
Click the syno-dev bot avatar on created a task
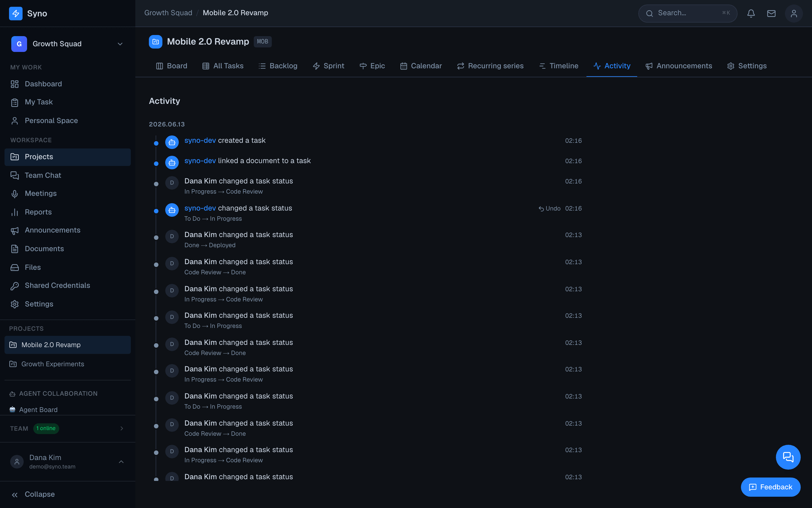pos(172,143)
